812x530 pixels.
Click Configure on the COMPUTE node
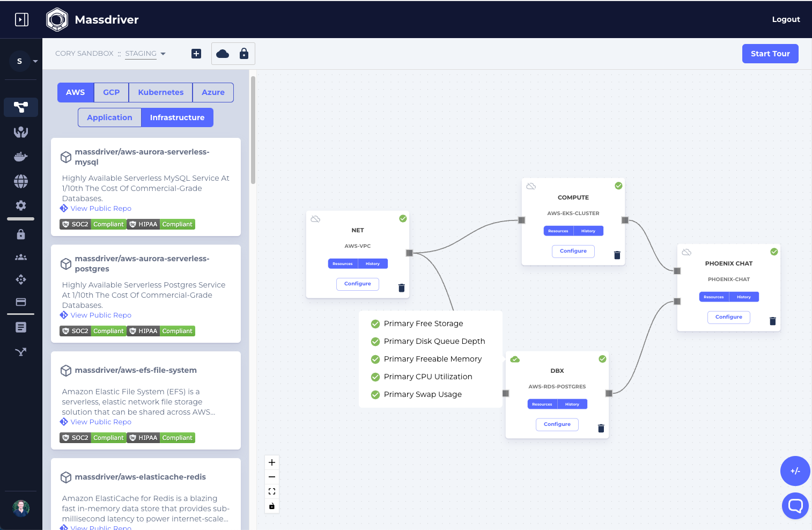coord(573,251)
